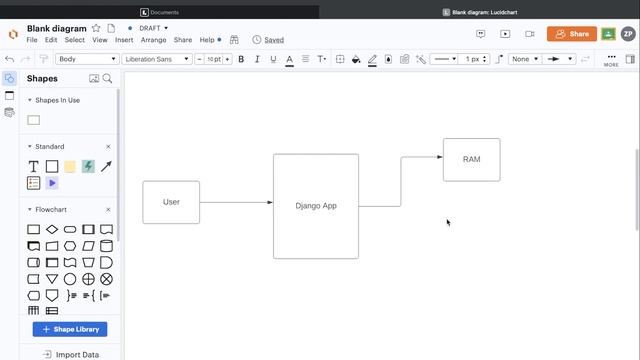Decrease font size with minus button
Screen dimensions: 640x360
coord(199,59)
